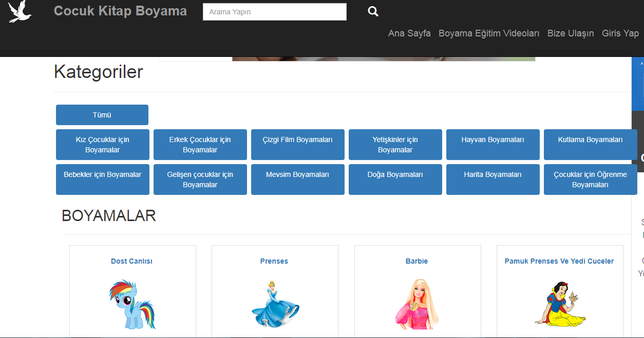Select the Tümü category button
This screenshot has height=338, width=644.
coord(102,115)
